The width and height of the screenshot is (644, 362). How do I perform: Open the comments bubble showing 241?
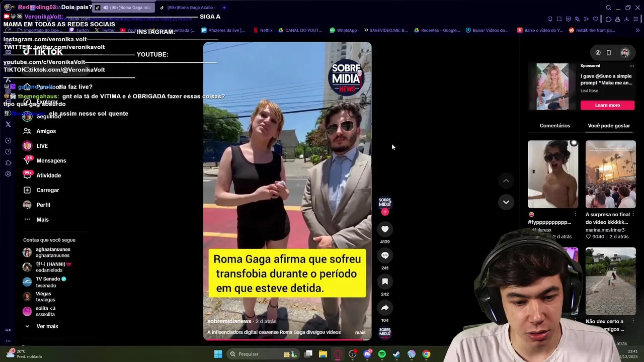(x=385, y=255)
